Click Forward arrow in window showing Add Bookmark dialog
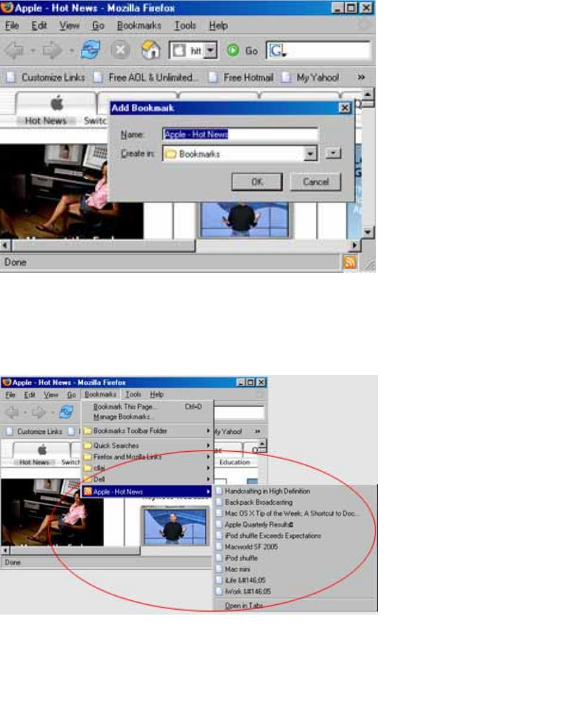 click(x=52, y=50)
